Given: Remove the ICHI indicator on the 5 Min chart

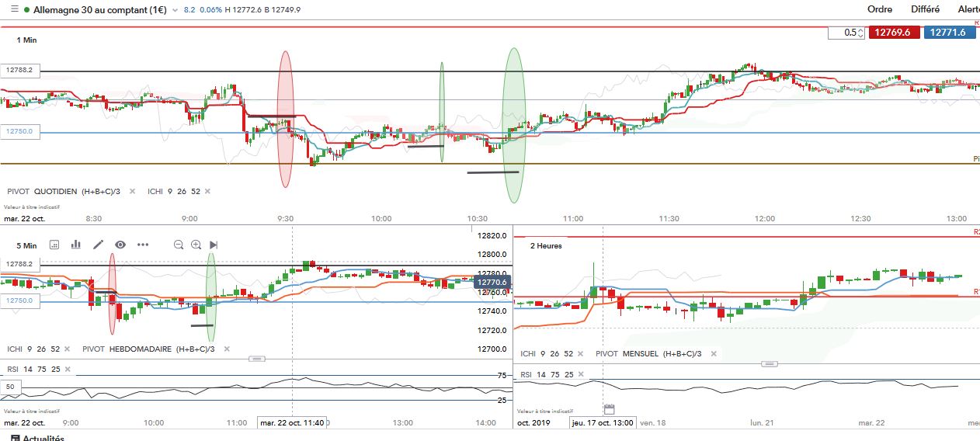Looking at the screenshot, I should click(66, 349).
